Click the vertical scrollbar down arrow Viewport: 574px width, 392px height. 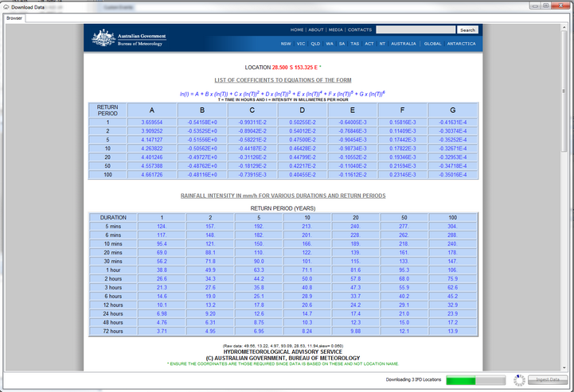pyautogui.click(x=565, y=367)
